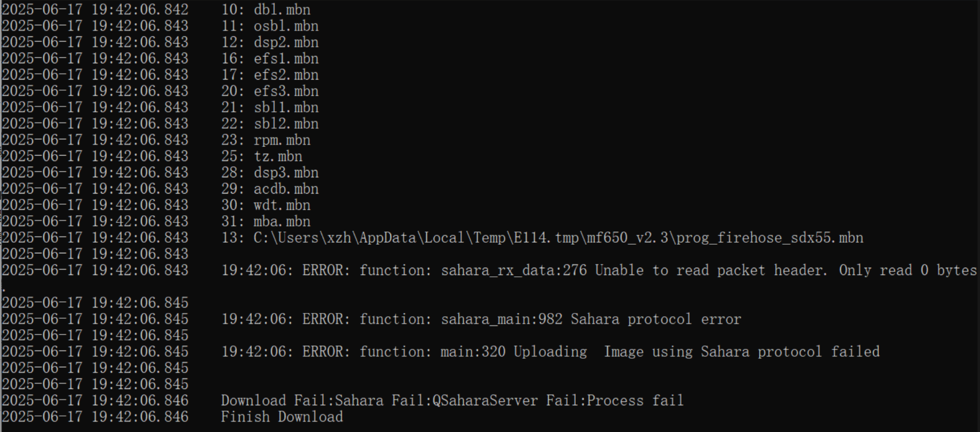980x432 pixels.
Task: Click the '10: dbl.mbn' entry
Action: click(266, 10)
